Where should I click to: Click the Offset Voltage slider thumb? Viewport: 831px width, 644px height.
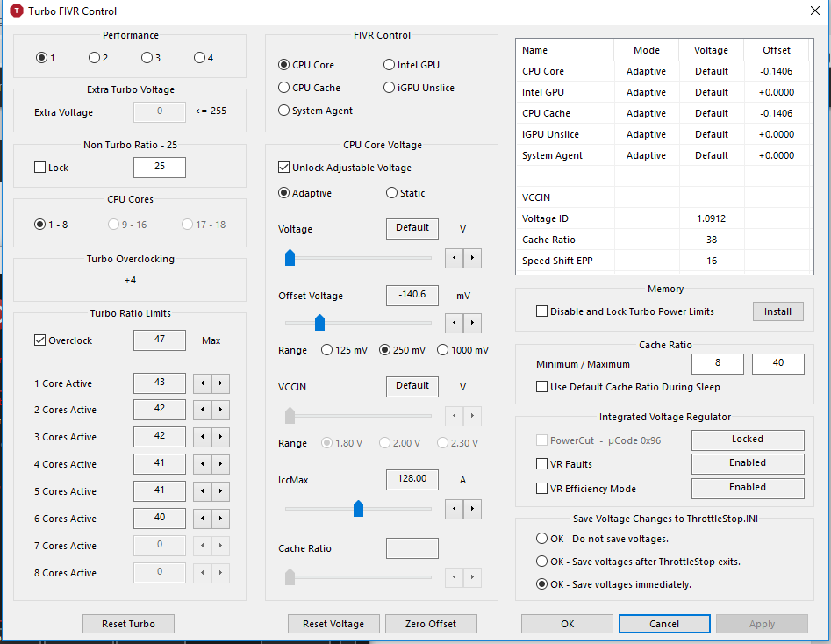coord(319,322)
